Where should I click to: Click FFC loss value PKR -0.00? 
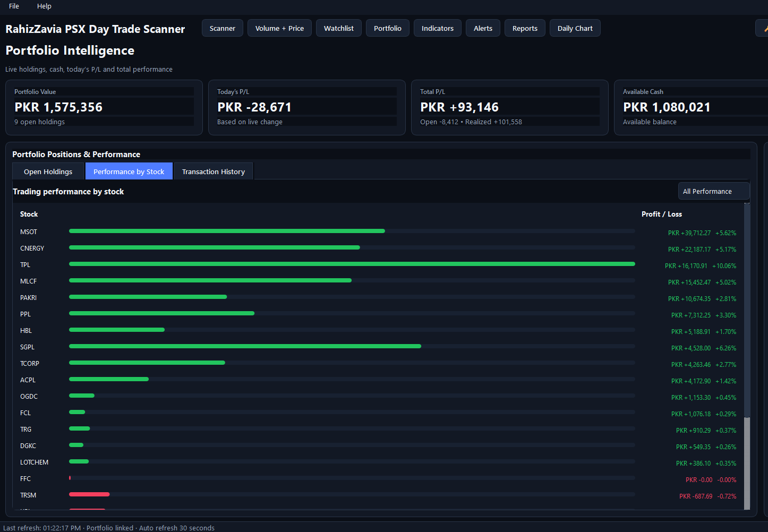699,480
